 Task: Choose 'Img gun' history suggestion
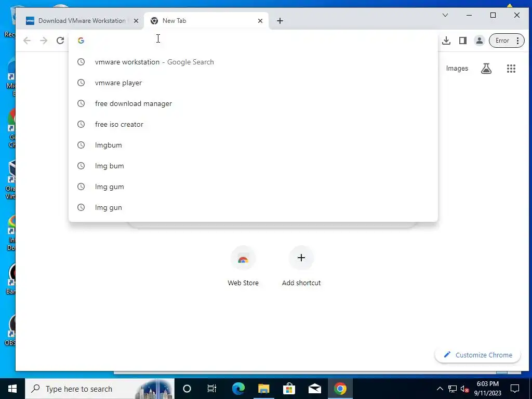click(x=253, y=207)
